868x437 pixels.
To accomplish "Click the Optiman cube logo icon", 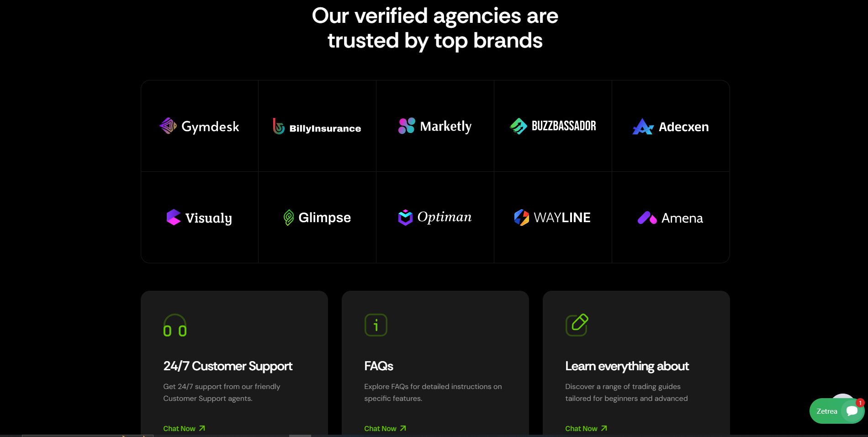I will [x=405, y=218].
